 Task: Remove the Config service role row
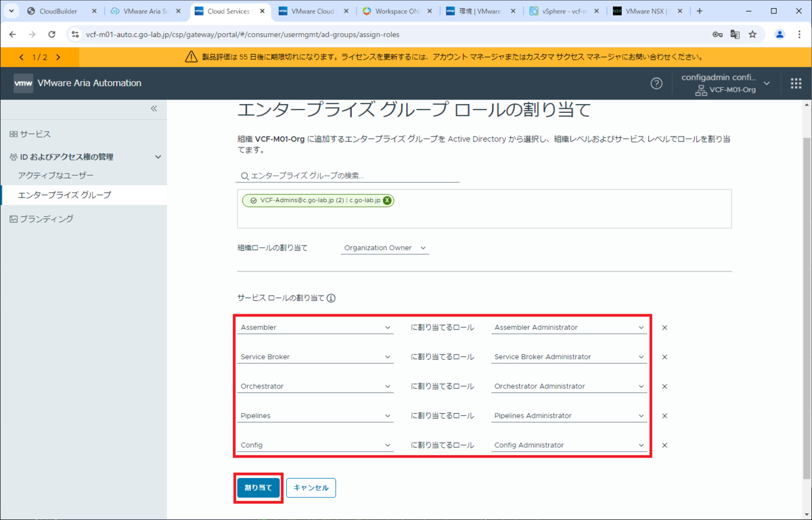click(x=664, y=445)
